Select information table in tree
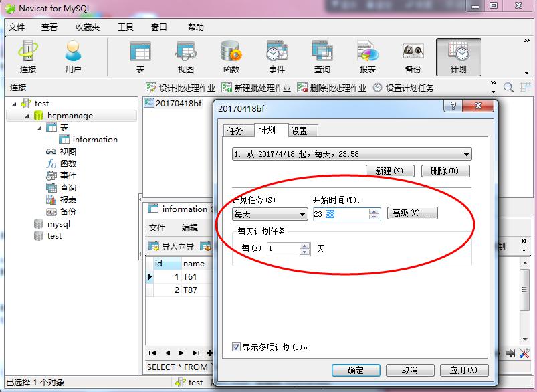 pos(88,139)
